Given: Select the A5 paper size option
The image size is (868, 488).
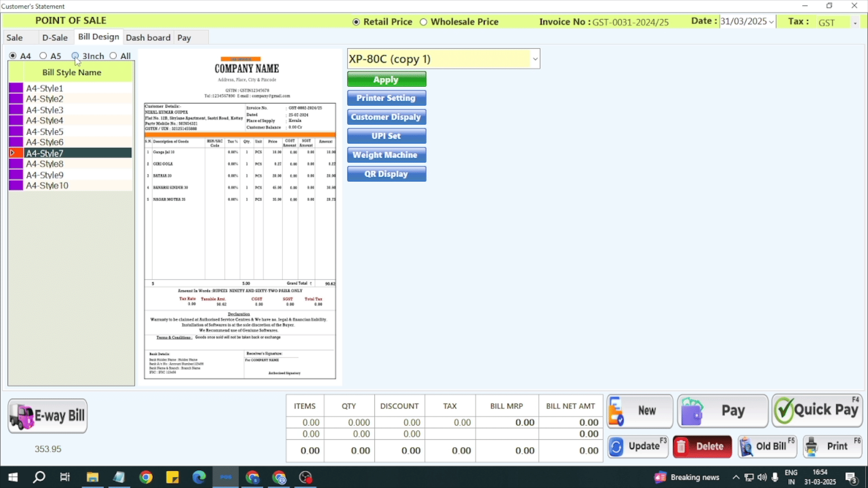Looking at the screenshot, I should 43,56.
